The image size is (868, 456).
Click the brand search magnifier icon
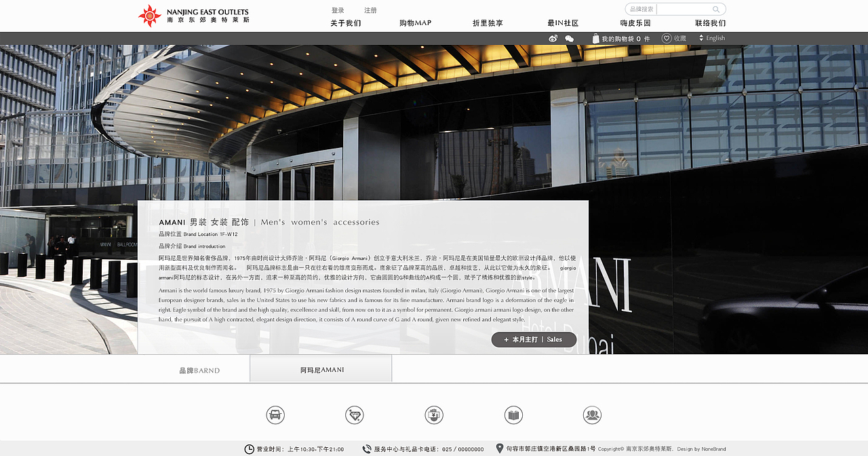[x=715, y=9]
